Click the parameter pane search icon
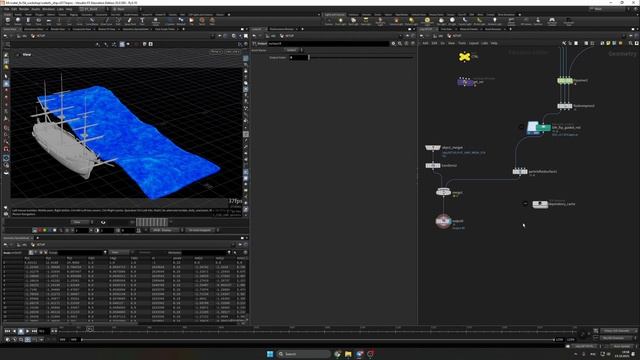 click(x=400, y=43)
